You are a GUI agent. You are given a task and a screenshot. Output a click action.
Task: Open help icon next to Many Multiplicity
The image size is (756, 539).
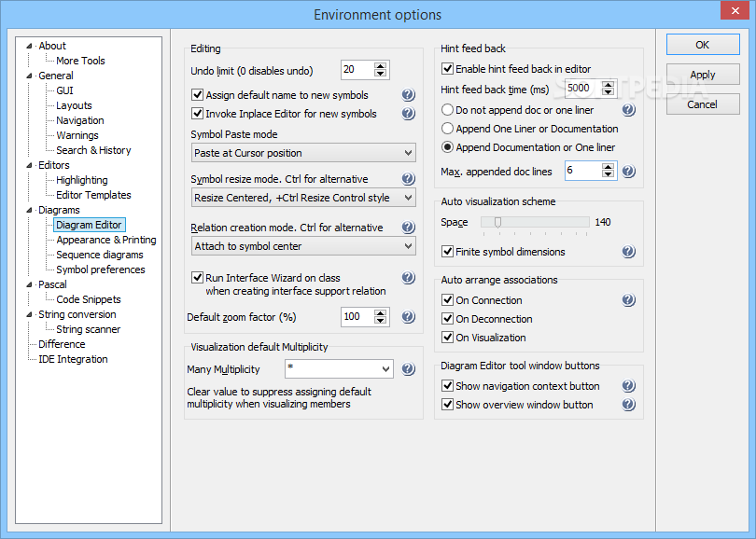coord(409,369)
